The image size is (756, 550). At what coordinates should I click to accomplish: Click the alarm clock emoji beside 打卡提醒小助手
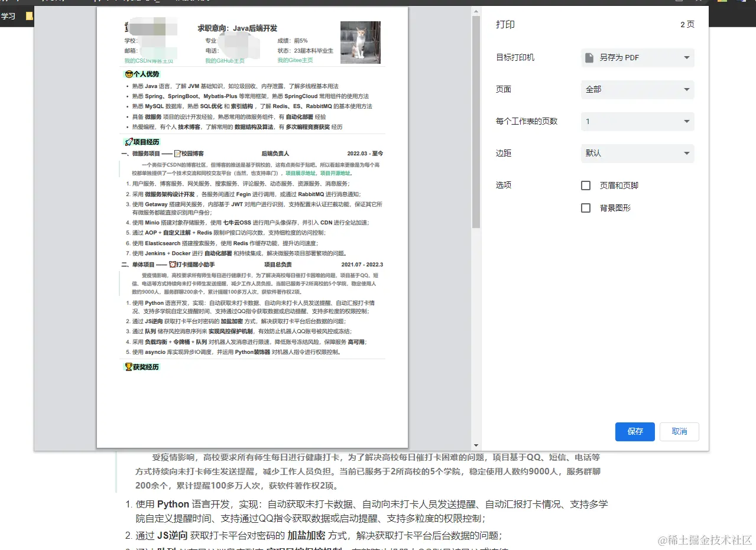click(172, 264)
